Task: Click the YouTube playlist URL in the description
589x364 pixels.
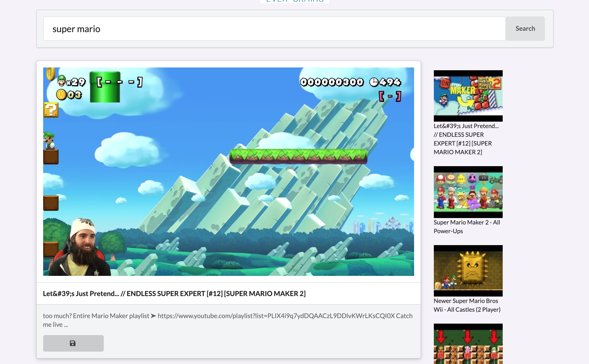Action: pyautogui.click(x=276, y=316)
